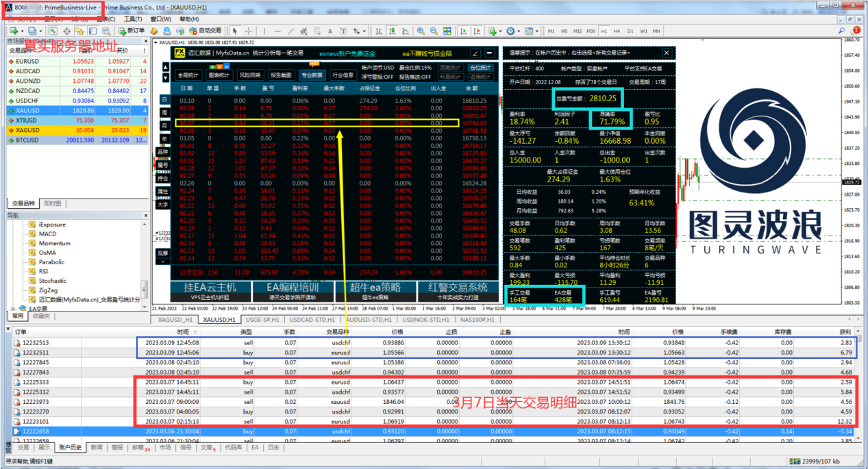Click the 行业信息 button
868x469 pixels.
[343, 75]
